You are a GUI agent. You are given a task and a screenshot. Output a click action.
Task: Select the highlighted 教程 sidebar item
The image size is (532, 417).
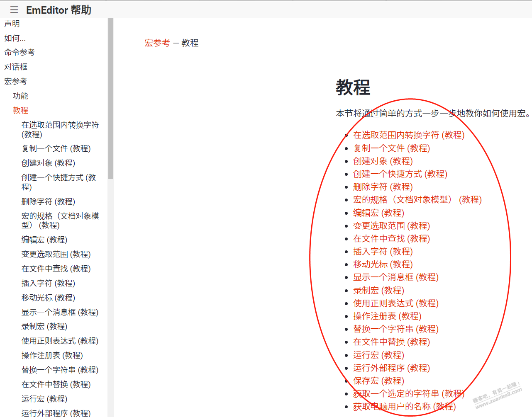point(21,110)
